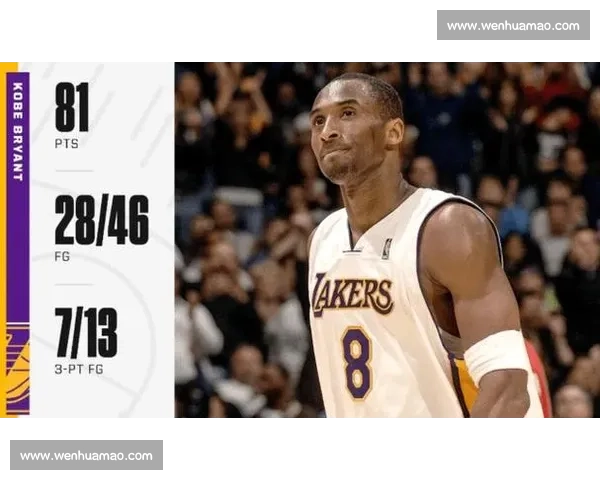This screenshot has height=480, width=600.
Task: Click the blurred crowd behind the player
Action: click(240, 200)
